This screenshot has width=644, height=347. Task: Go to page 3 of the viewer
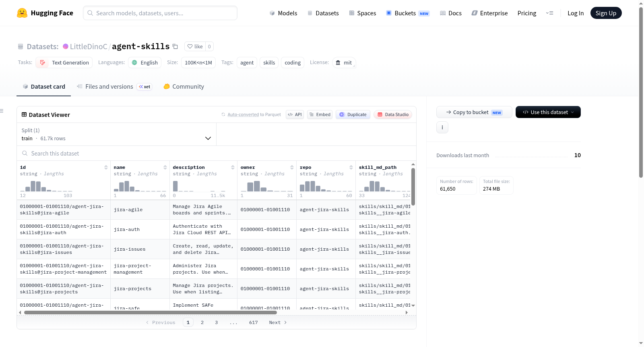point(217,322)
